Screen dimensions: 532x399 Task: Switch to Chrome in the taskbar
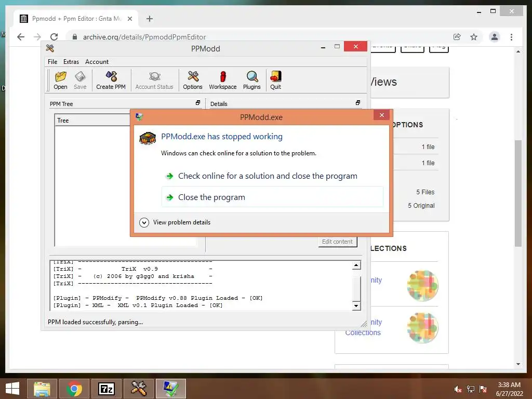(74, 389)
